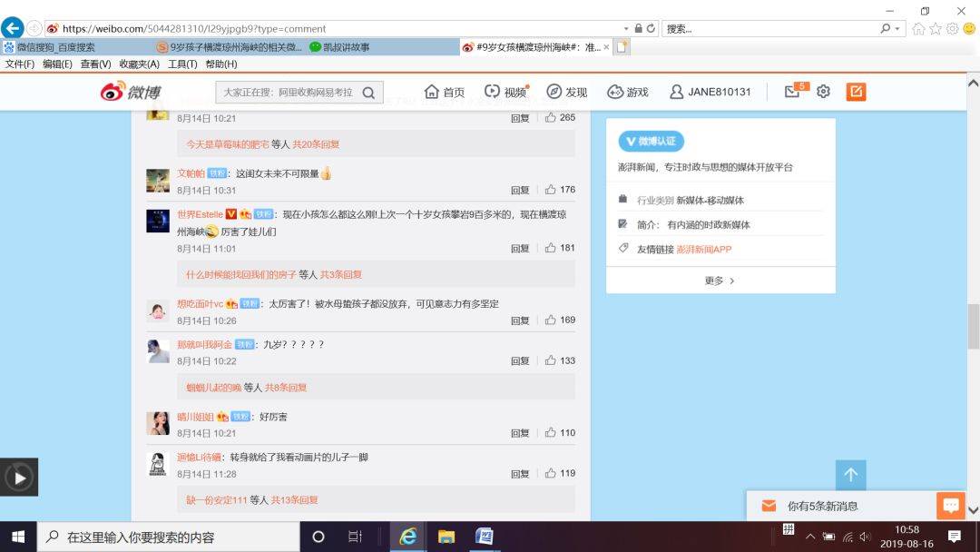Reply to 世界Estelle's comment
The height and width of the screenshot is (552, 980).
(x=520, y=249)
